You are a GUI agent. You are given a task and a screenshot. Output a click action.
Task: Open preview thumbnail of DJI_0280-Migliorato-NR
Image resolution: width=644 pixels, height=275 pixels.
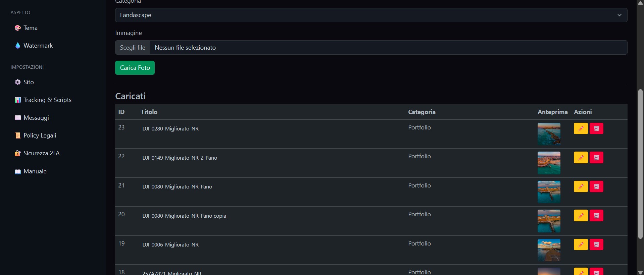click(x=549, y=134)
